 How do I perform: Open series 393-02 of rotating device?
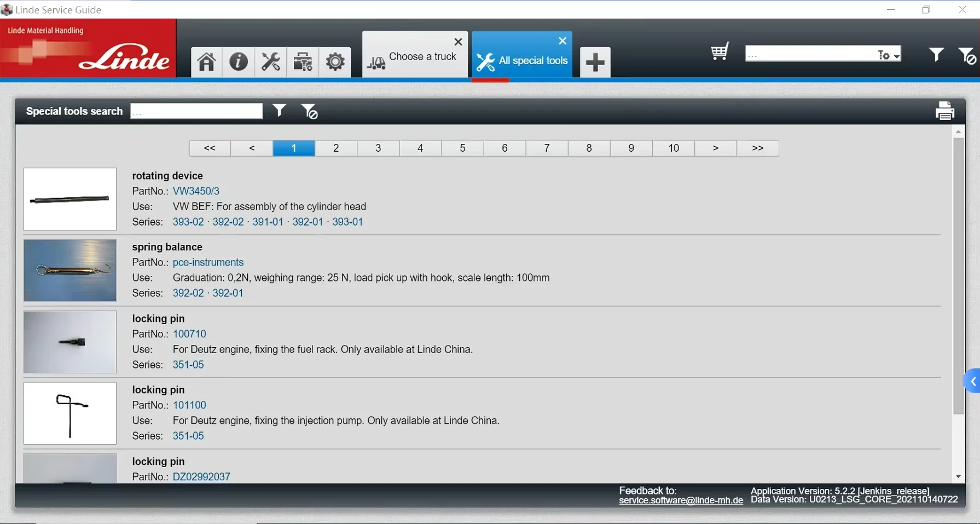tap(188, 222)
